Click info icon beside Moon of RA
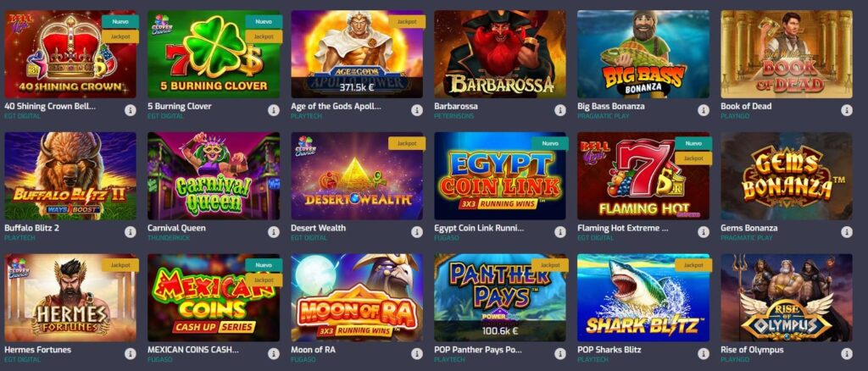This screenshot has width=868, height=371. coord(417,354)
